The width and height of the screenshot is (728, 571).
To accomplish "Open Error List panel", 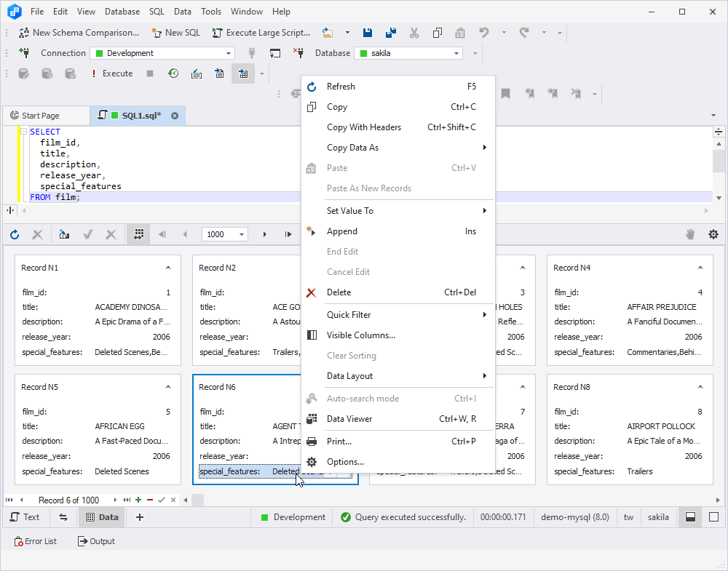I will point(35,541).
